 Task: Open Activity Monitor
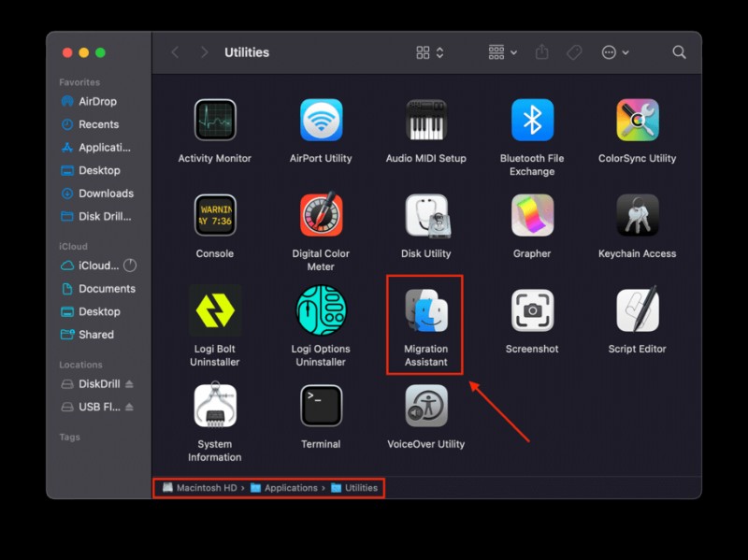point(214,122)
